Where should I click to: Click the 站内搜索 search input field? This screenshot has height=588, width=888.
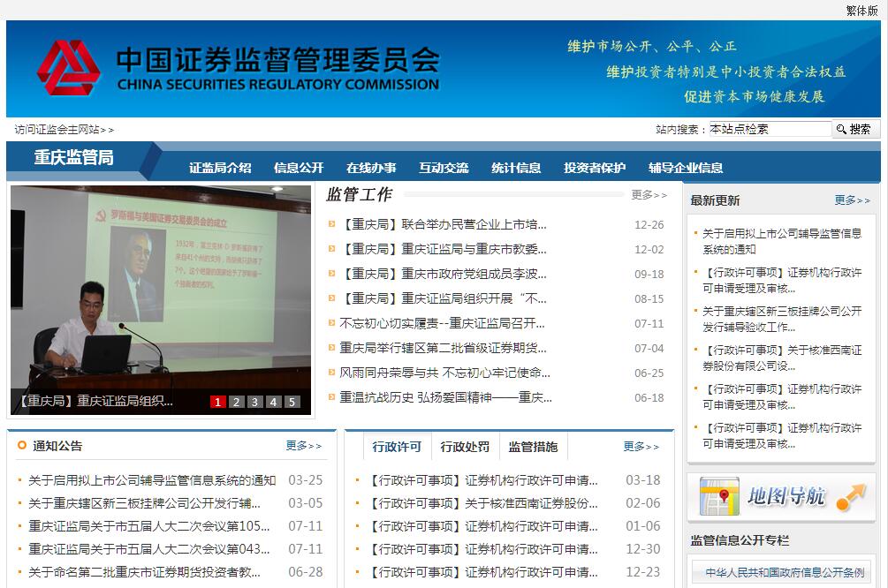click(x=770, y=129)
